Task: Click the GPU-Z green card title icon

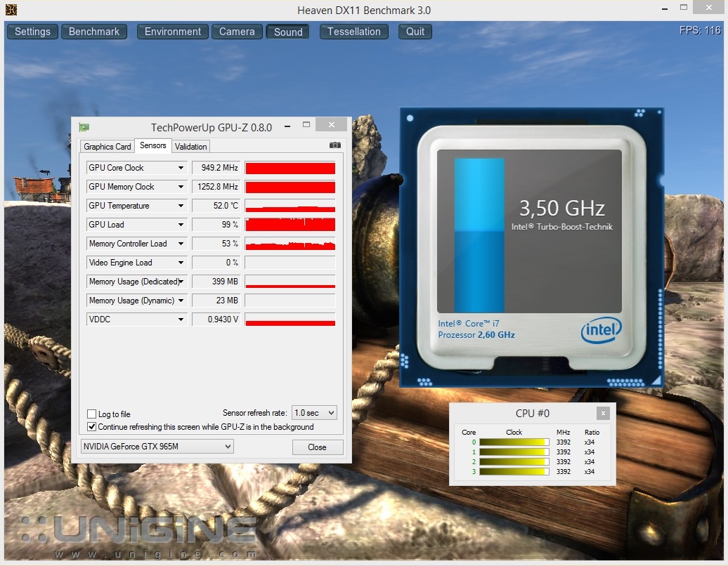Action: click(84, 127)
